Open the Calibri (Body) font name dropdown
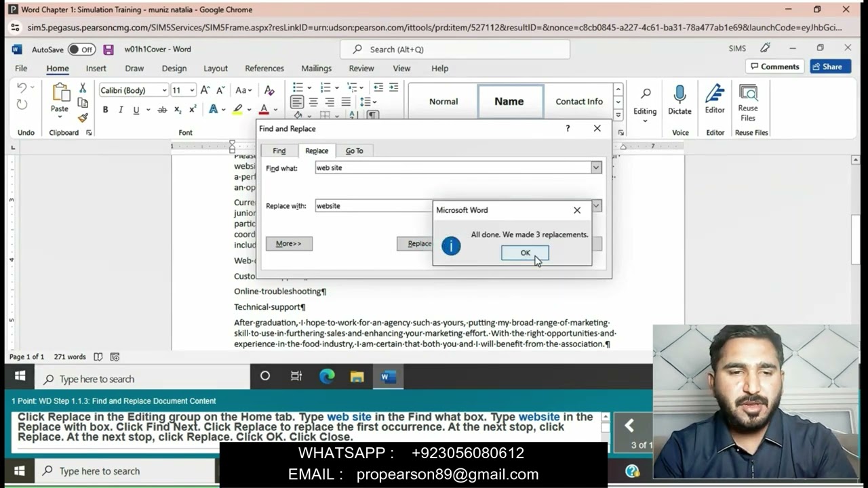This screenshot has height=488, width=868. [164, 90]
